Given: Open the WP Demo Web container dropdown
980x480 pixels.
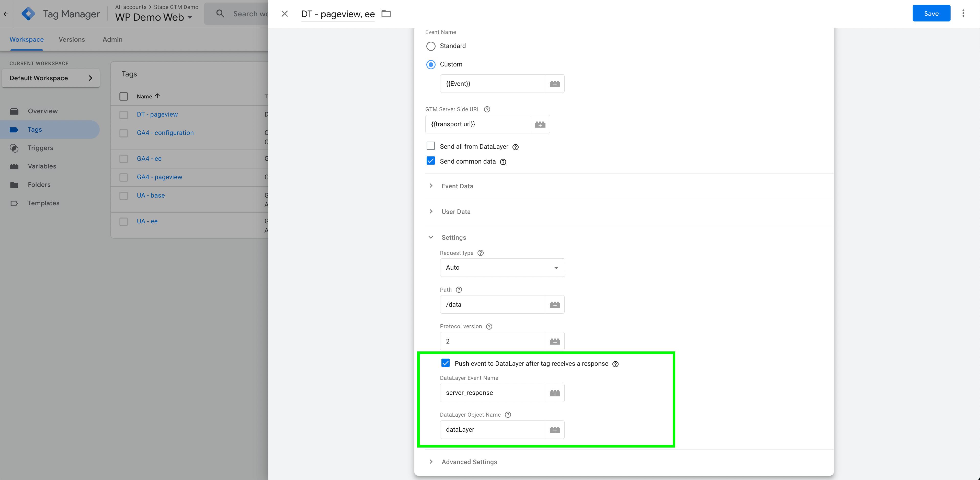Looking at the screenshot, I should tap(154, 17).
